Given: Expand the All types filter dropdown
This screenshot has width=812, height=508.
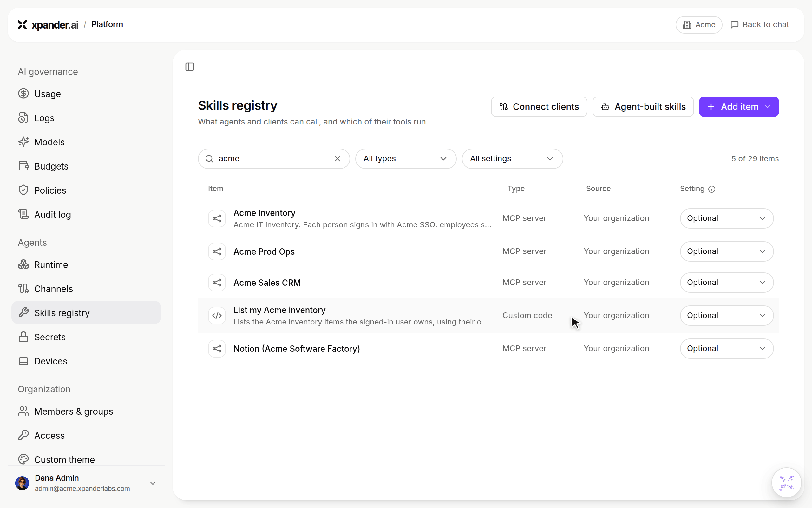Looking at the screenshot, I should (406, 158).
